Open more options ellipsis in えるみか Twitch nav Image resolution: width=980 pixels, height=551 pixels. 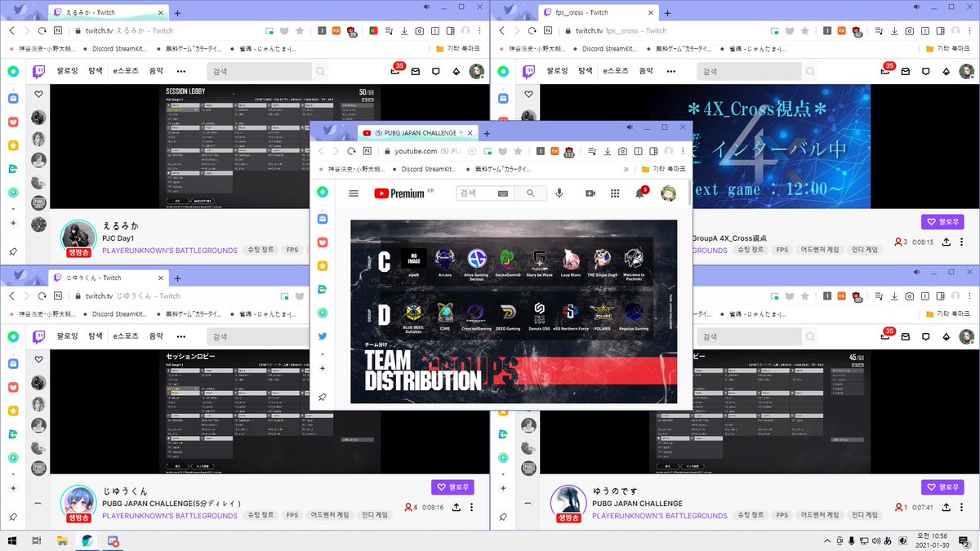tap(180, 72)
